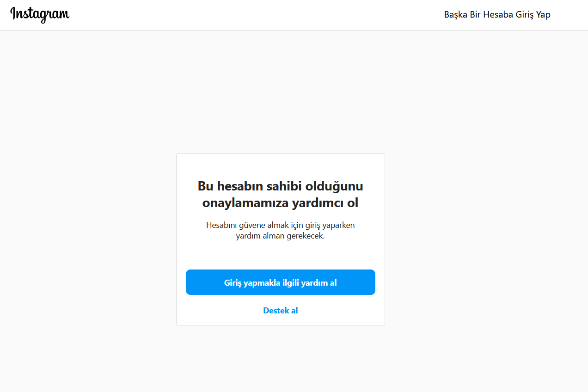The height and width of the screenshot is (392, 588).
Task: Click "Giriş yapmakla ilgili yardım al" button
Action: 281,282
